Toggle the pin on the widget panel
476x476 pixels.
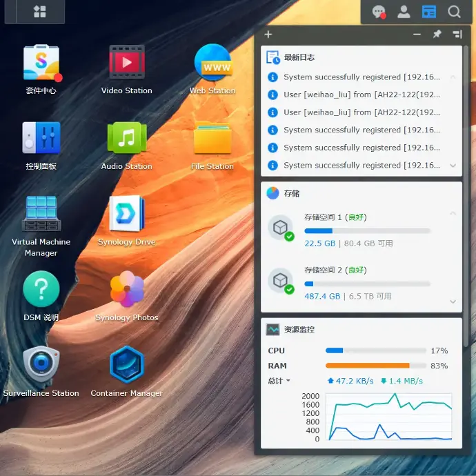click(x=437, y=34)
